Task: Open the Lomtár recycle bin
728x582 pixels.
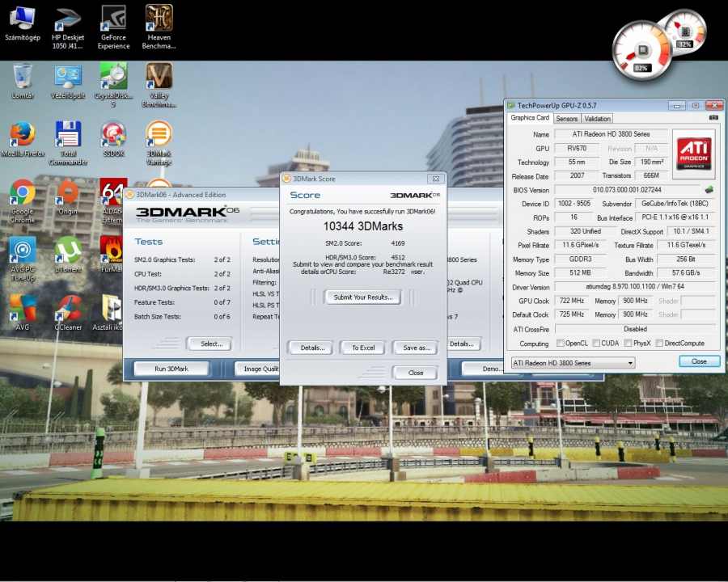Action: point(23,82)
